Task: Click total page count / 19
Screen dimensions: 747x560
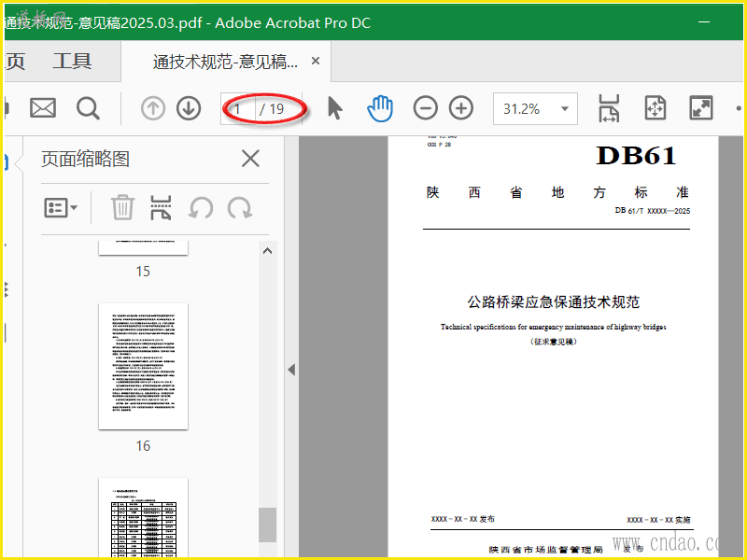Action: pos(272,109)
